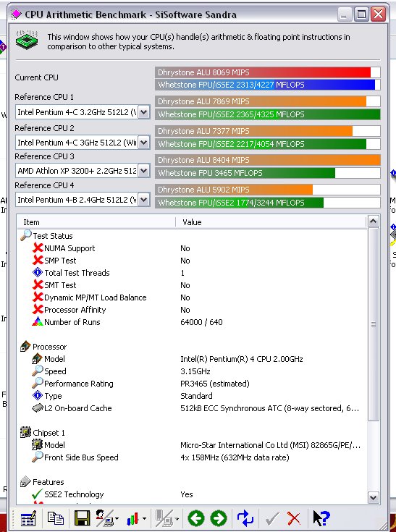
Task: Click the value '3.15GHz'
Action: point(195,371)
